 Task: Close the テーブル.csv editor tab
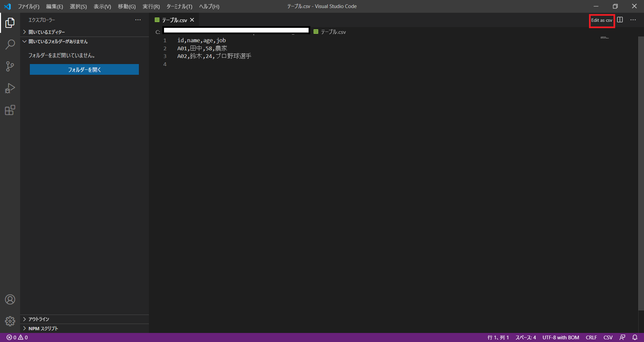pyautogui.click(x=192, y=20)
